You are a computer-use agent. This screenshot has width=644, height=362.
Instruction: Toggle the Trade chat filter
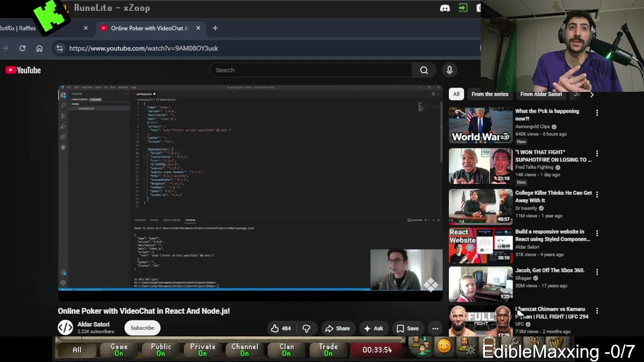coord(329,350)
